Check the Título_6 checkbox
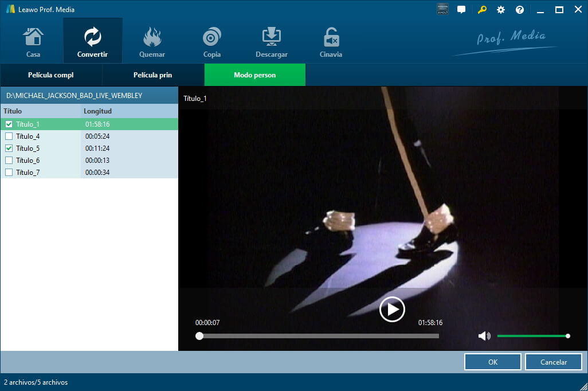The width and height of the screenshot is (588, 391). [x=9, y=160]
